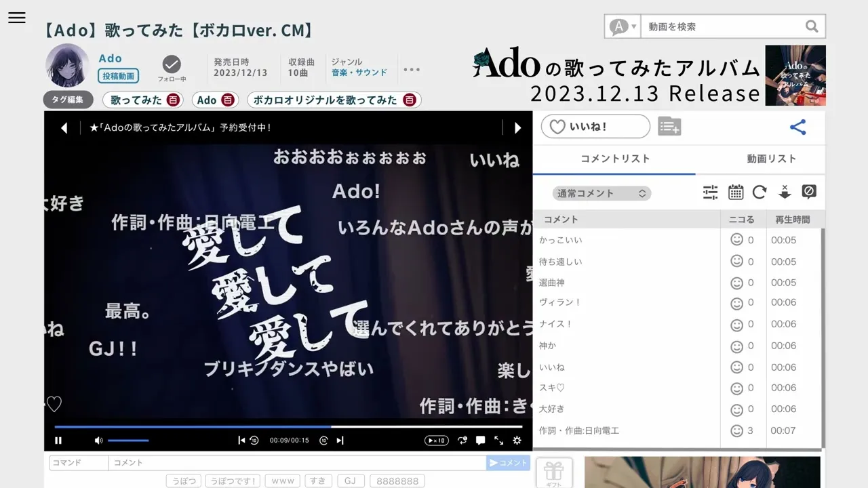Open the hamburger menu
Image resolution: width=868 pixels, height=488 pixels.
pos(17,18)
